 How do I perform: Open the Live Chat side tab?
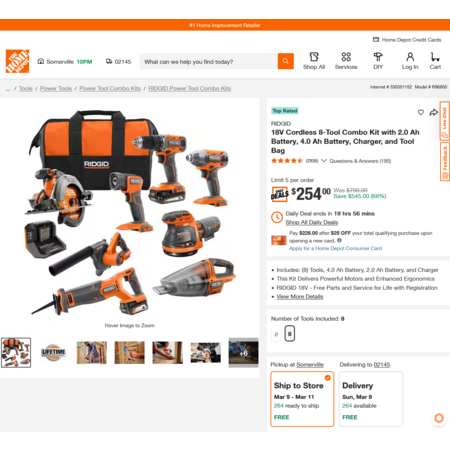click(445, 121)
